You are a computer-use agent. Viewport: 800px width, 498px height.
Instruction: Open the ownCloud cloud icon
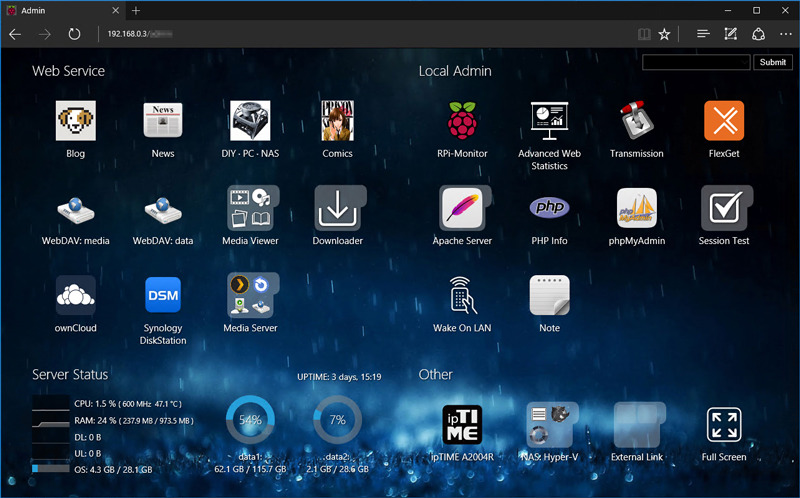pyautogui.click(x=76, y=295)
